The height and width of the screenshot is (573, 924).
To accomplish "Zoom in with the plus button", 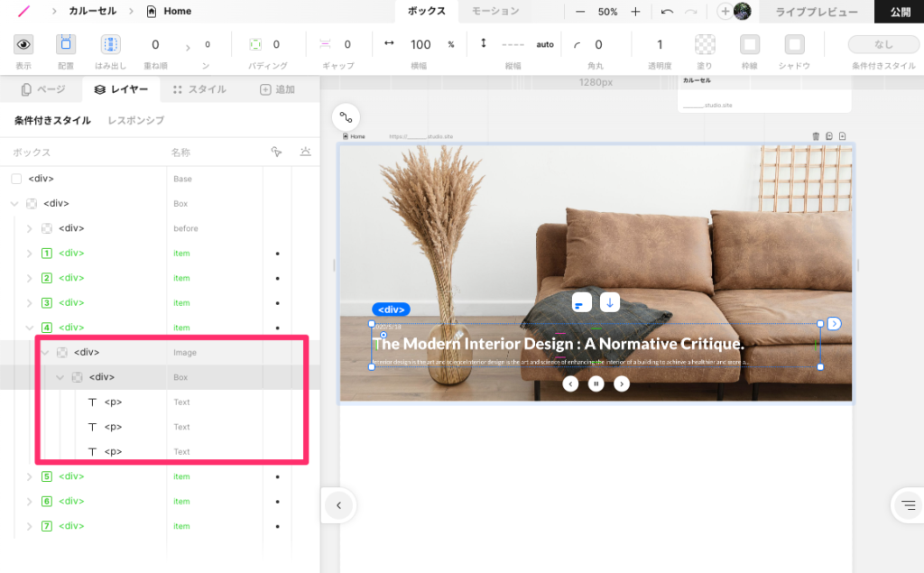I will pyautogui.click(x=635, y=12).
